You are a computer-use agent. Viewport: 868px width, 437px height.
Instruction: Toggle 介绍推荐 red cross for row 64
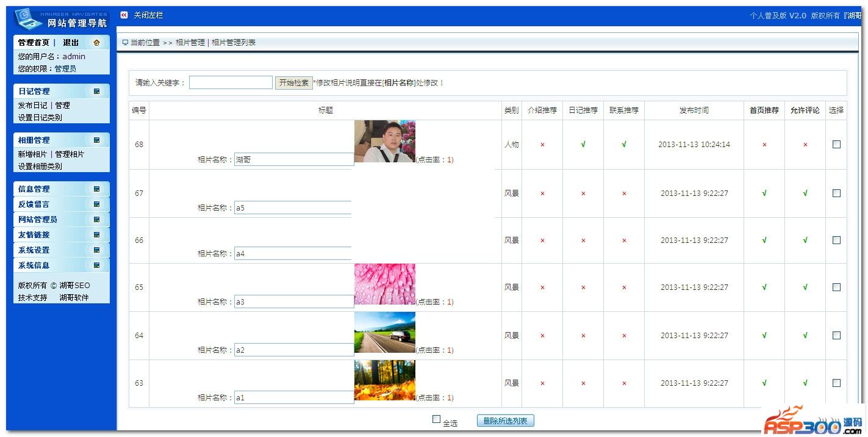click(x=542, y=336)
